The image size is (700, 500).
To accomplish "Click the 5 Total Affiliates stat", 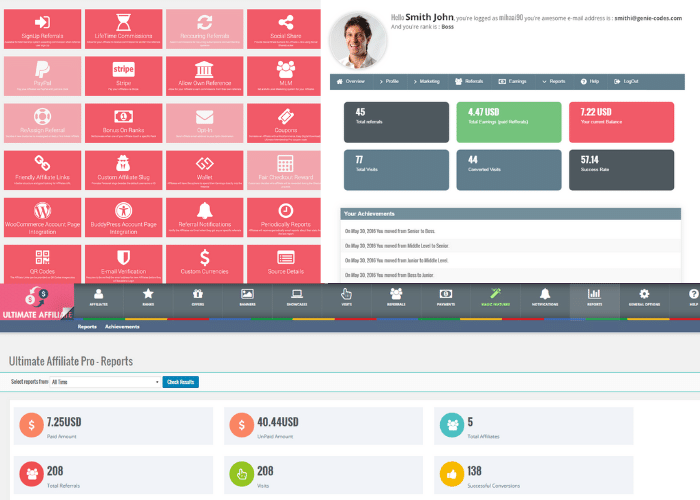I will (533, 426).
